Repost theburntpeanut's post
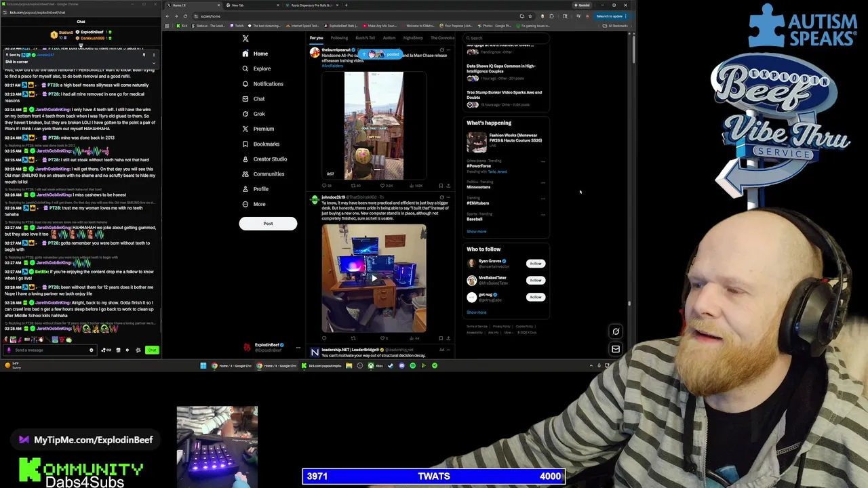The height and width of the screenshot is (488, 868). click(353, 186)
